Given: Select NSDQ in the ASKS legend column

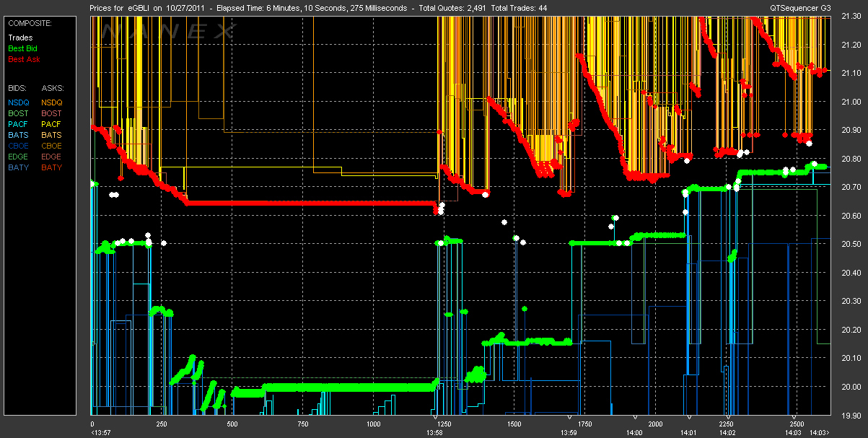Looking at the screenshot, I should (x=52, y=102).
